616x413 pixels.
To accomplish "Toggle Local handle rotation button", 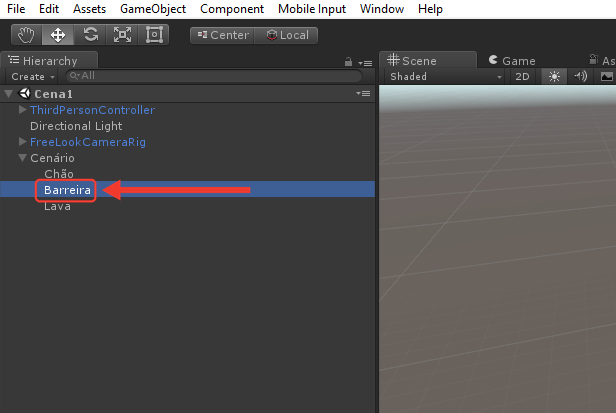I will 286,35.
